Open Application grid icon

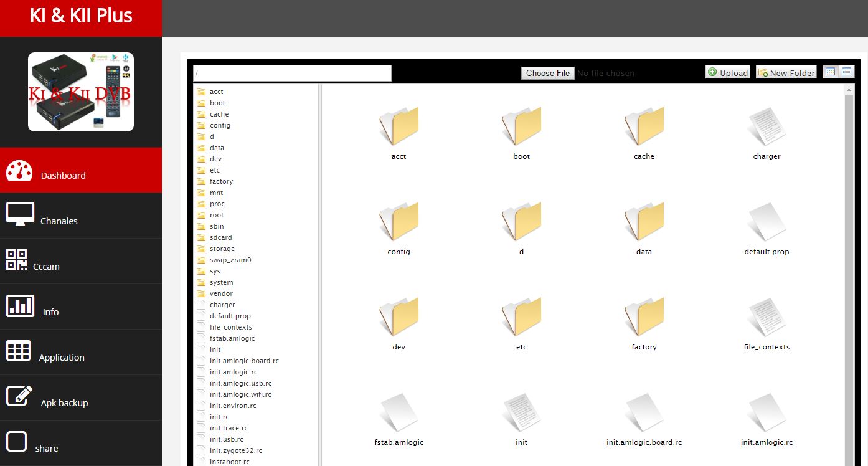coord(19,351)
